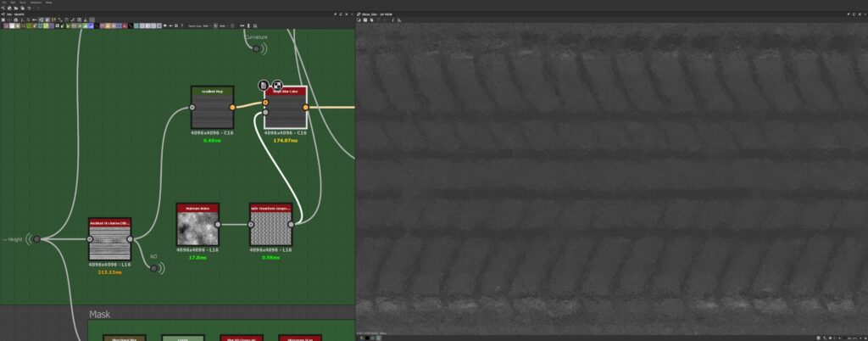The image size is (868, 341).
Task: Open the Edit menu
Action: tap(13, 3)
